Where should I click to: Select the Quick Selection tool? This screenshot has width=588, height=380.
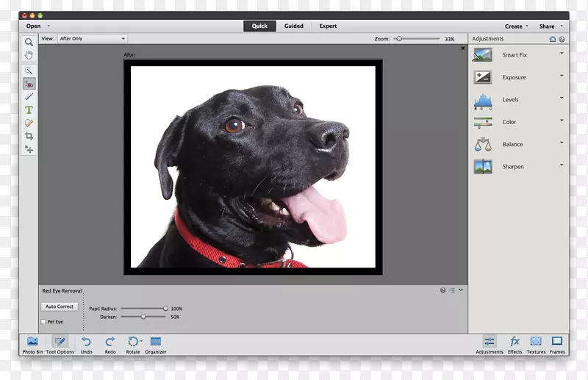coord(29,70)
